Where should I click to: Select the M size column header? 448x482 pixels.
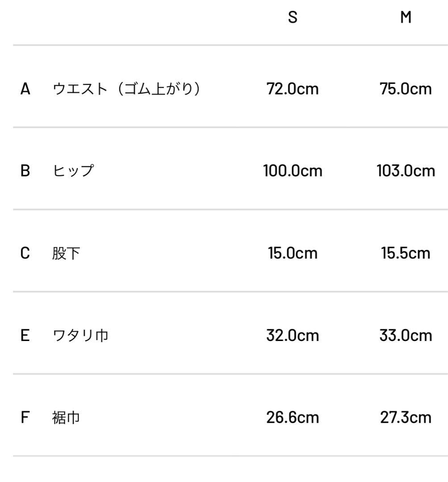[406, 18]
